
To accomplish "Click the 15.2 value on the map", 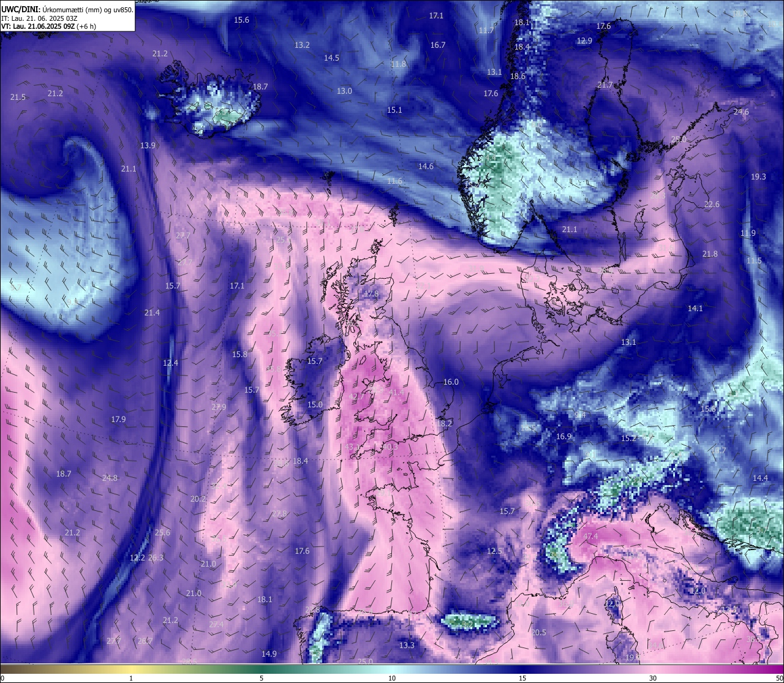I will pyautogui.click(x=628, y=439).
